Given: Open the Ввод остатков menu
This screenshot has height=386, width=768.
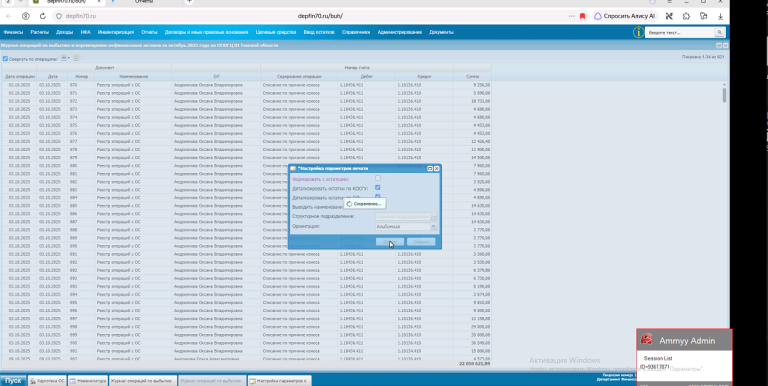Looking at the screenshot, I should click(x=319, y=32).
